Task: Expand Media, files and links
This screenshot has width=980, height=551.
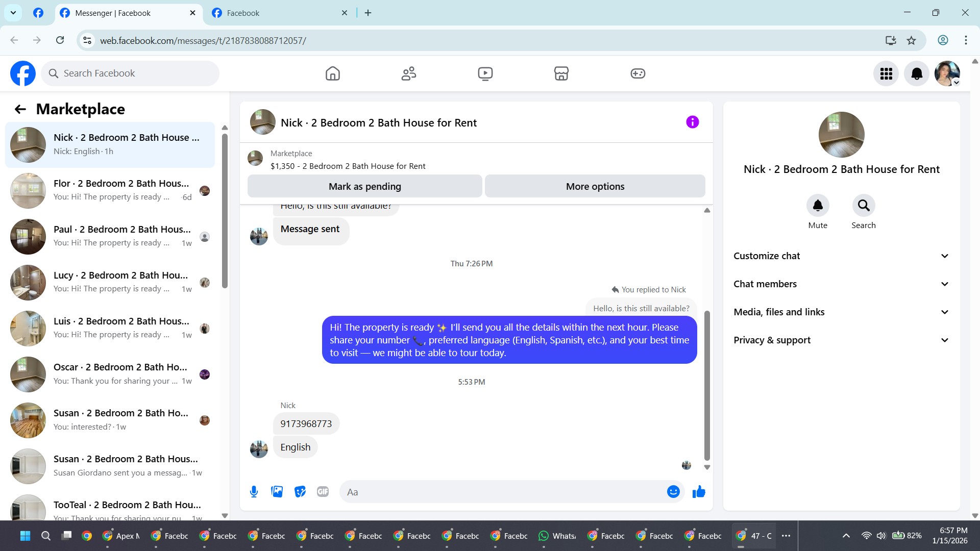Action: 841,312
